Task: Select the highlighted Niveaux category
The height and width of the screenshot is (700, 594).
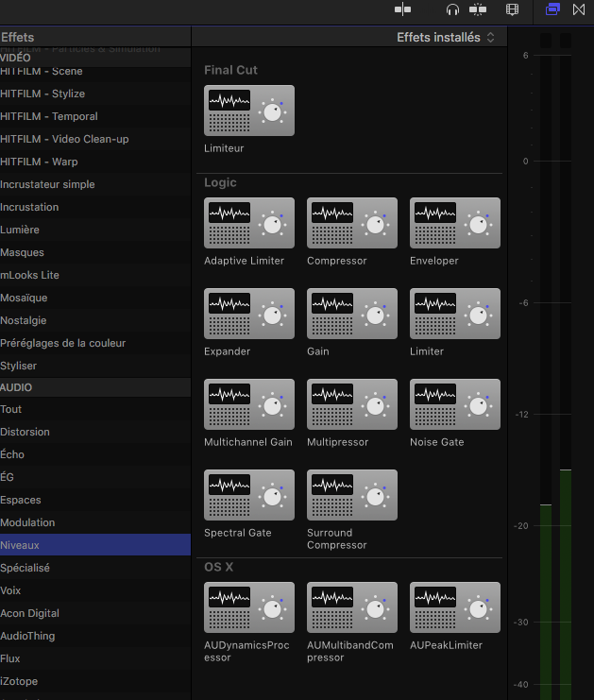Action: tap(95, 545)
